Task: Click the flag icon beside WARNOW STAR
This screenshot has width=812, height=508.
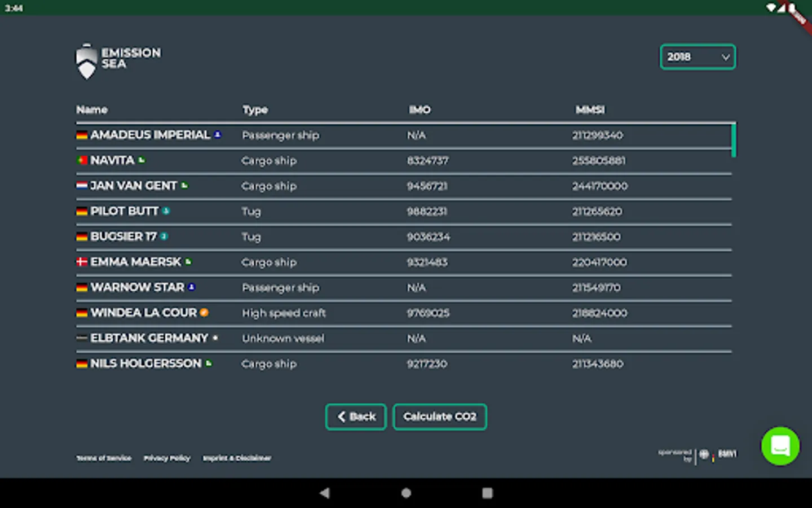Action: coord(82,287)
